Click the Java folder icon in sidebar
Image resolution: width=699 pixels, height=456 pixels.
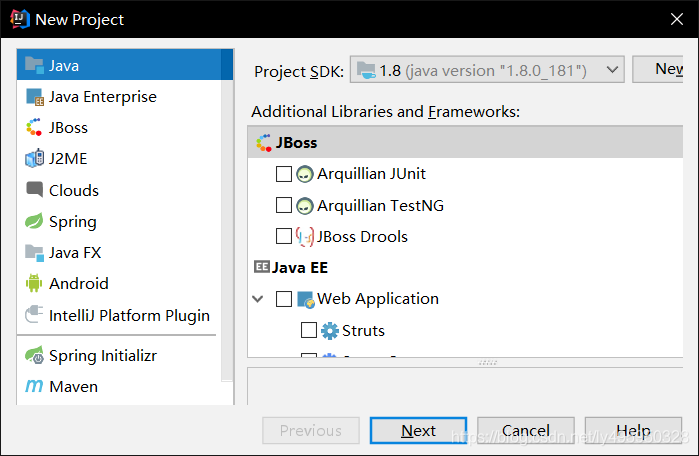(x=34, y=66)
